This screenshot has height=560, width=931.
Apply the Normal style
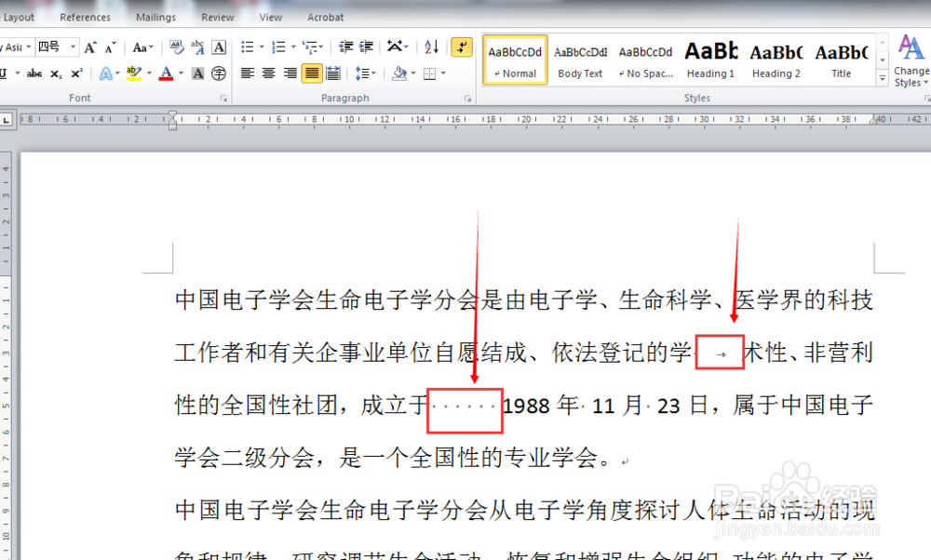[x=515, y=60]
